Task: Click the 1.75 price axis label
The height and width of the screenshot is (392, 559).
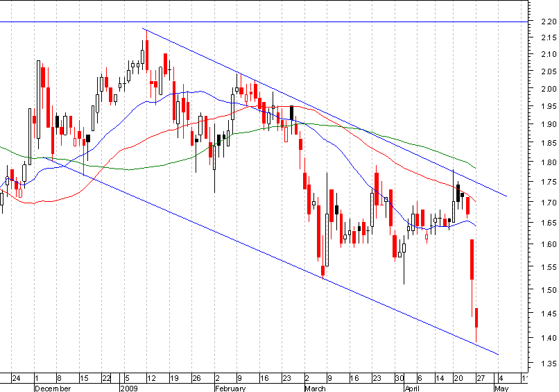Action: [x=549, y=182]
